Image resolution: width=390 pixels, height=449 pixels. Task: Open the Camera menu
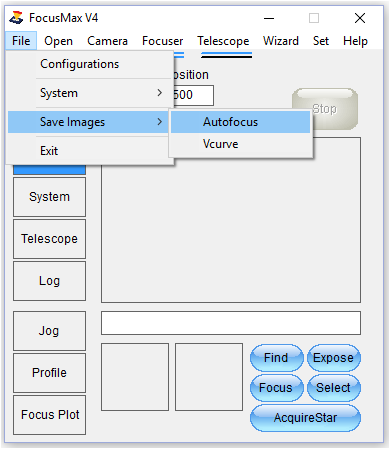107,41
